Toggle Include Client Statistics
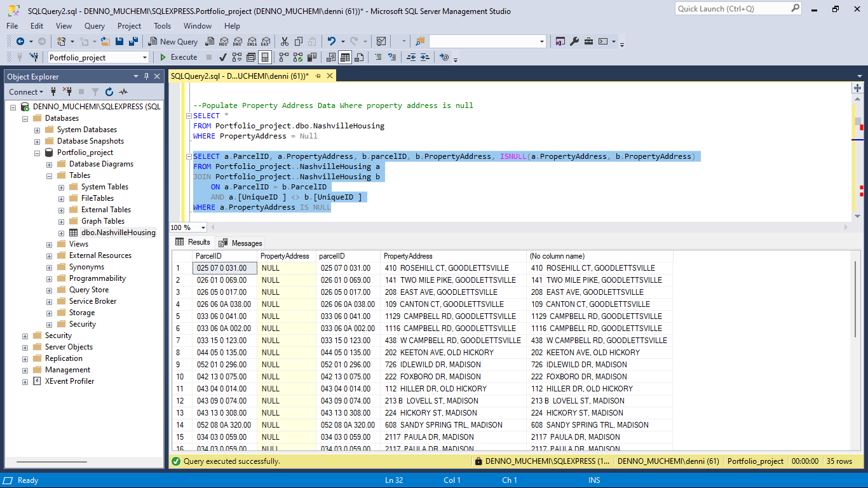 312,57
